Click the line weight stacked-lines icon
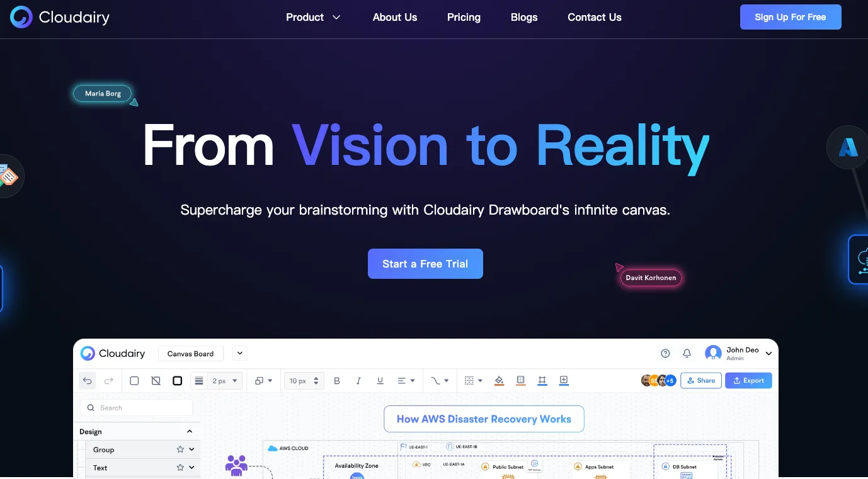 point(199,381)
